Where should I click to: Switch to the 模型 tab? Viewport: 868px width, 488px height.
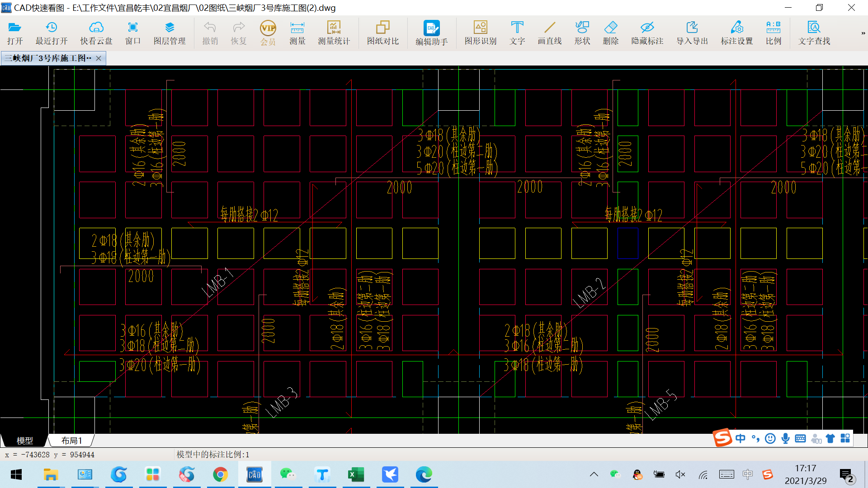[25, 441]
